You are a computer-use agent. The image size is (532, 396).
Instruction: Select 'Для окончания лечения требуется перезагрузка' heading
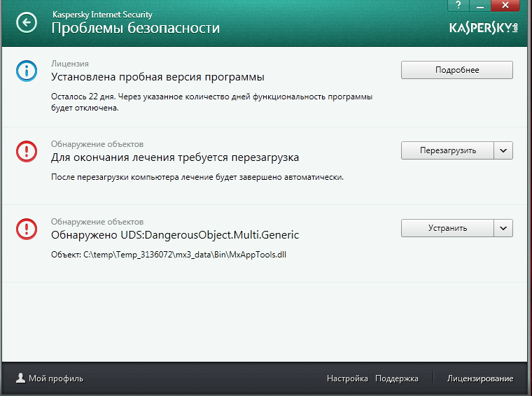point(175,157)
